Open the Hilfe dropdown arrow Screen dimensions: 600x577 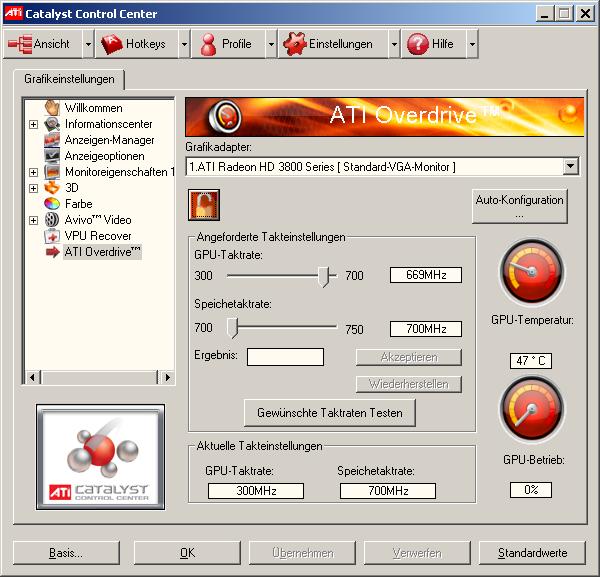(x=472, y=44)
